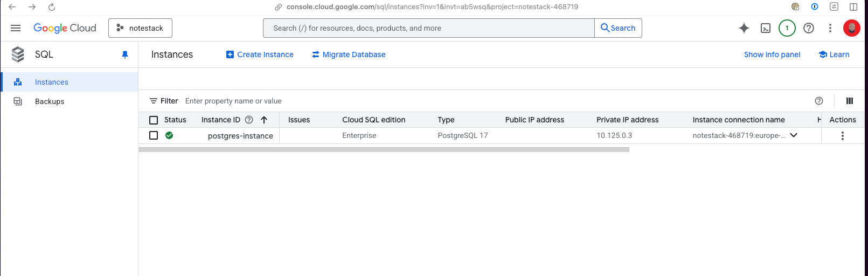Click the green running status icon
Image resolution: width=868 pixels, height=276 pixels.
[x=169, y=135]
